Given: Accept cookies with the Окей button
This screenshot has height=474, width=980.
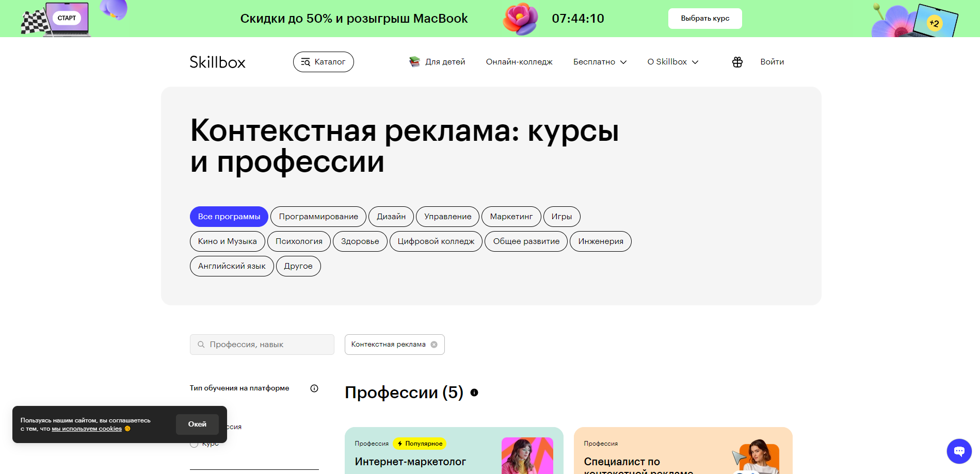Looking at the screenshot, I should [x=197, y=424].
